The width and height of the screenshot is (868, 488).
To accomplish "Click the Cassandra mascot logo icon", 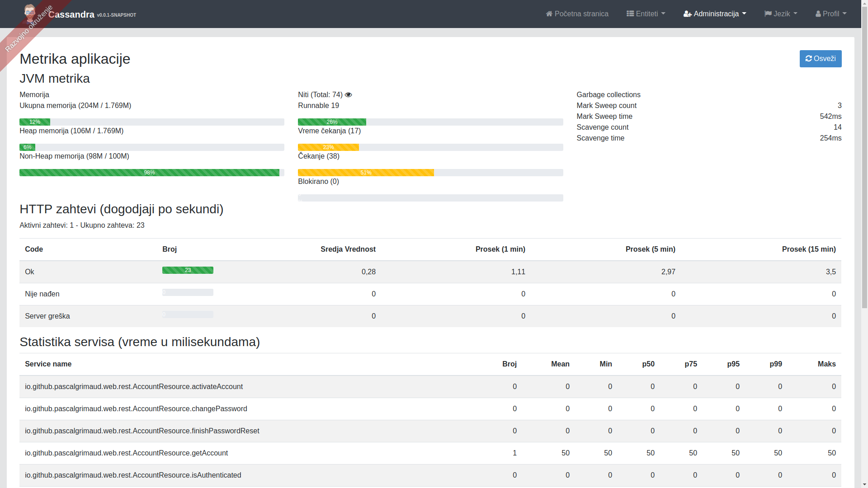I will pyautogui.click(x=30, y=13).
